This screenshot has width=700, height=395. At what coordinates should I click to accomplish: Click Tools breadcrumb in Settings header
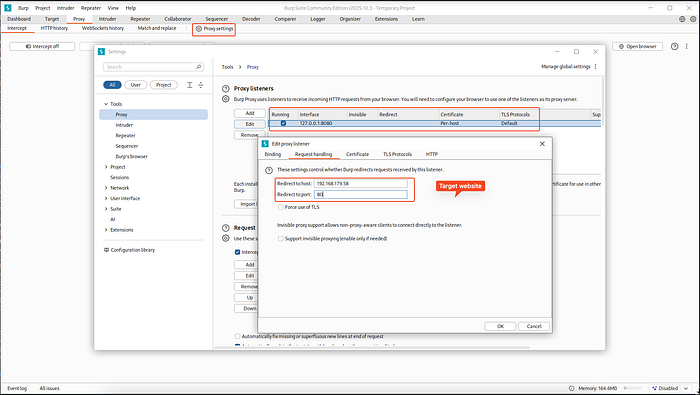(x=228, y=67)
